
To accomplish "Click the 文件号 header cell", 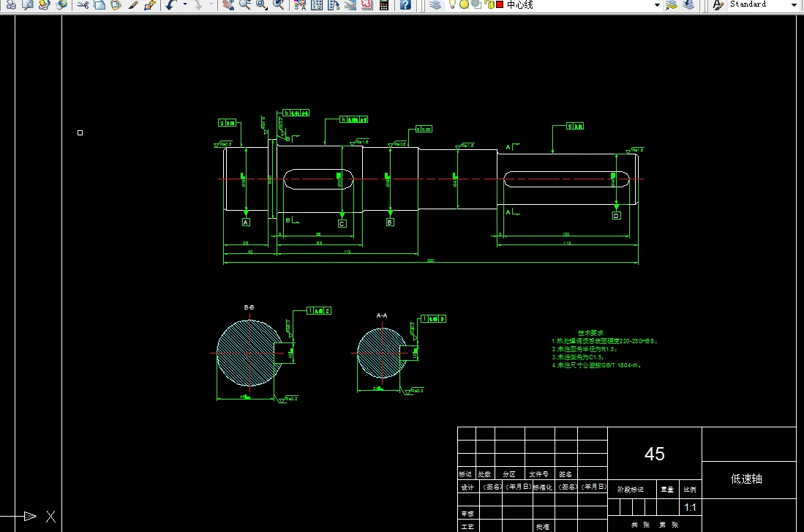I will [539, 474].
